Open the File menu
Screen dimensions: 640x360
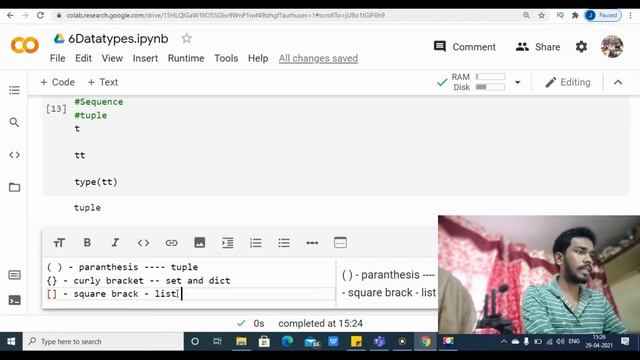click(58, 58)
